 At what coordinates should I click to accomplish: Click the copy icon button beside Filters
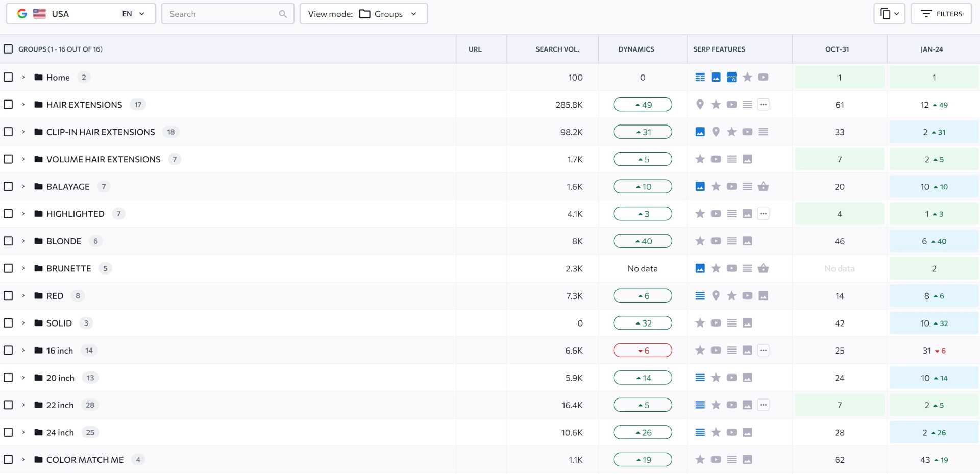pyautogui.click(x=889, y=14)
